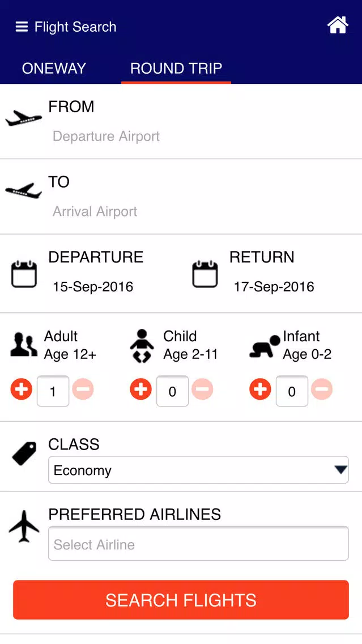This screenshot has height=644, width=362.
Task: Switch to ONEWAY tab
Action: click(x=54, y=68)
